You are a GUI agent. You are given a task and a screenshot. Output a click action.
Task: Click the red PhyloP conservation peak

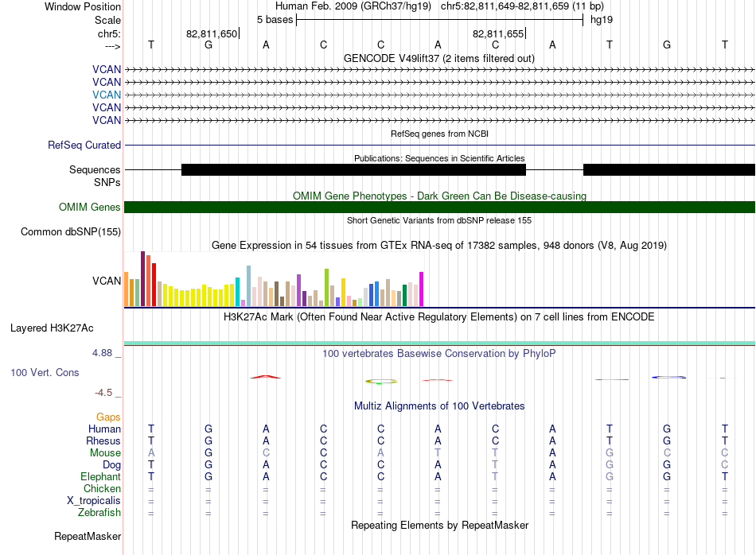click(265, 377)
